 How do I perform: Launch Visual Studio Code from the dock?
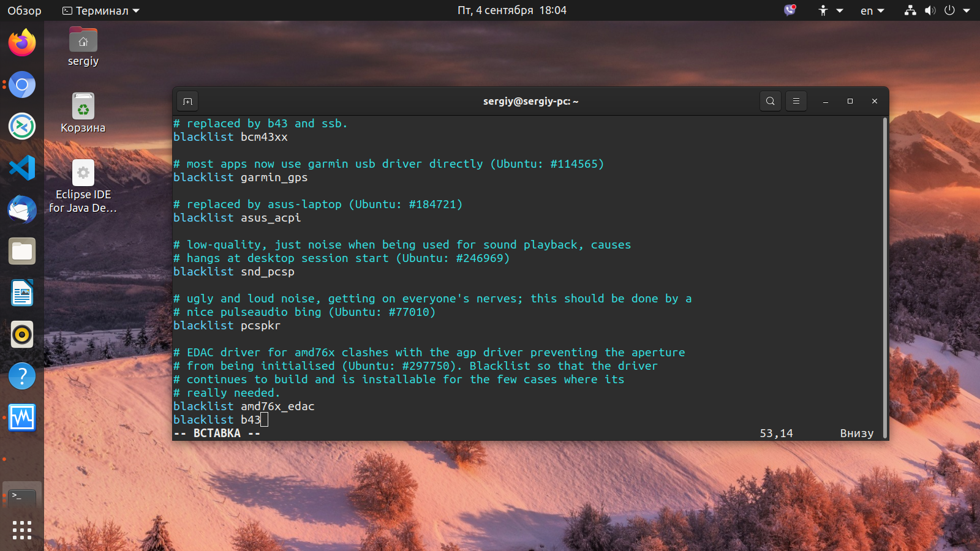(22, 168)
